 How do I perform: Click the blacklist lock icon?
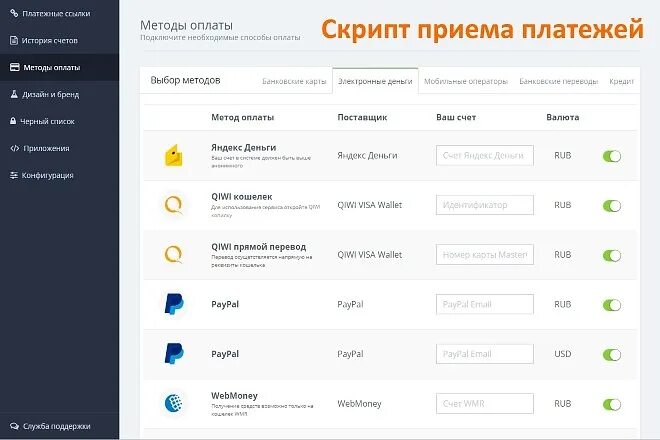13,121
